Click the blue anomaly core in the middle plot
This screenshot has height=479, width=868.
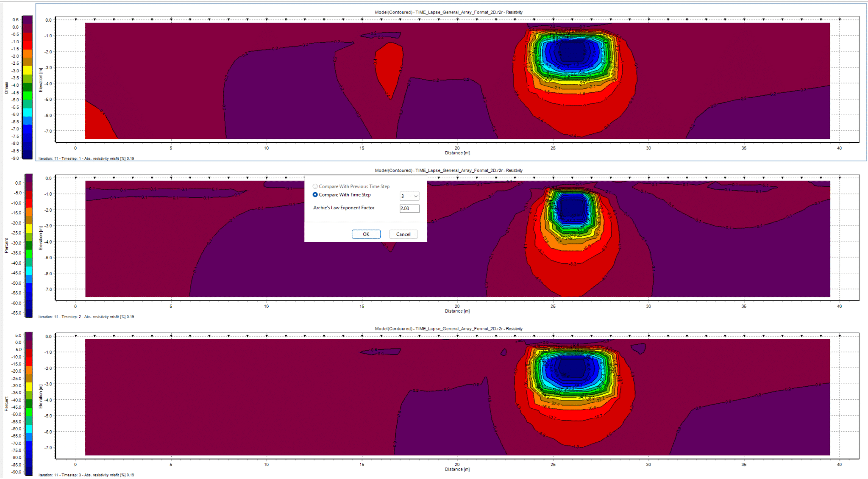pos(572,208)
